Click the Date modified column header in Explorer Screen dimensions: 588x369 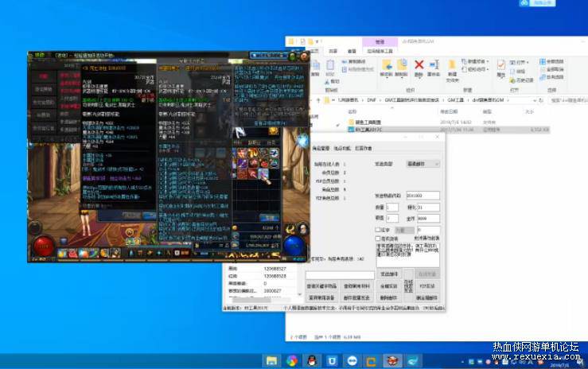[449, 111]
